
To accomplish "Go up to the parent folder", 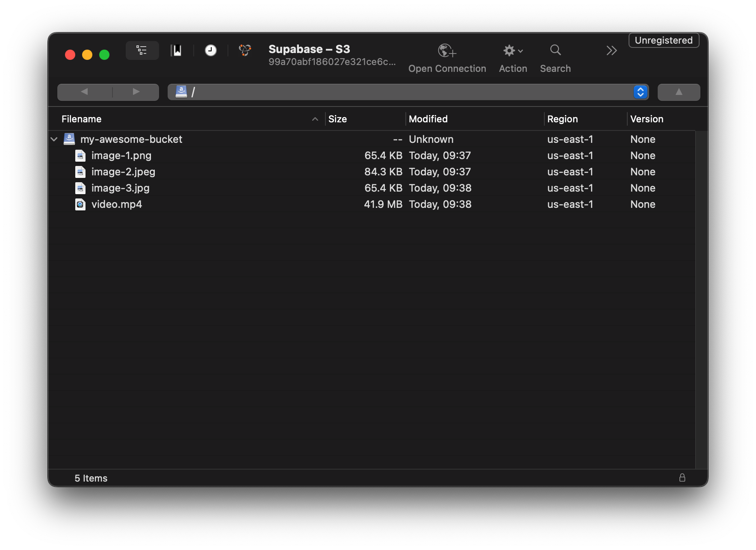I will click(x=679, y=92).
